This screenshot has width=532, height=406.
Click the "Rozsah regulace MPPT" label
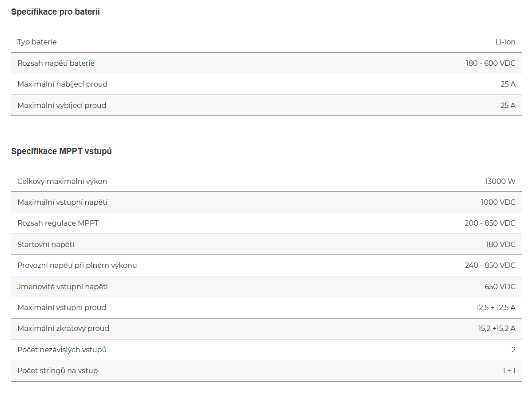[x=58, y=223]
